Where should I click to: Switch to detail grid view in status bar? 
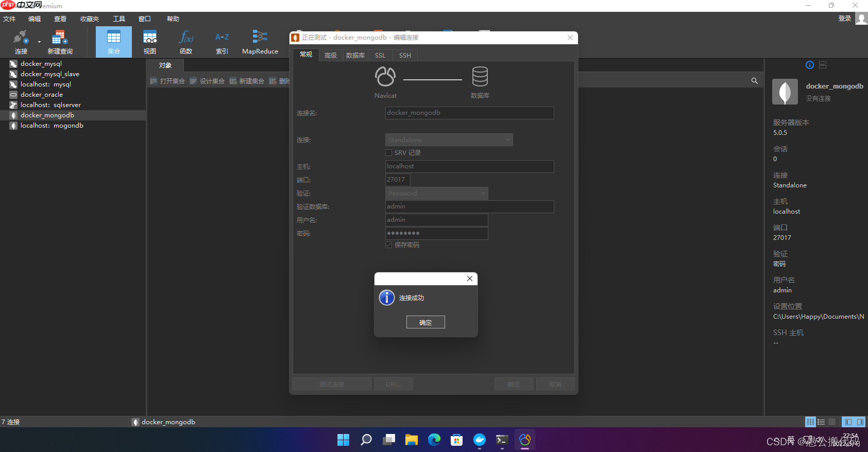(x=832, y=422)
